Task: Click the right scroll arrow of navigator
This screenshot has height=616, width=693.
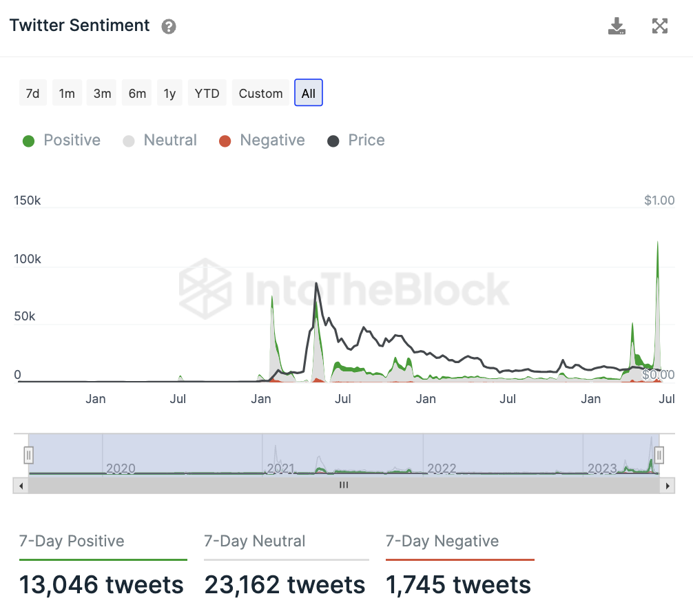Action: (x=667, y=485)
